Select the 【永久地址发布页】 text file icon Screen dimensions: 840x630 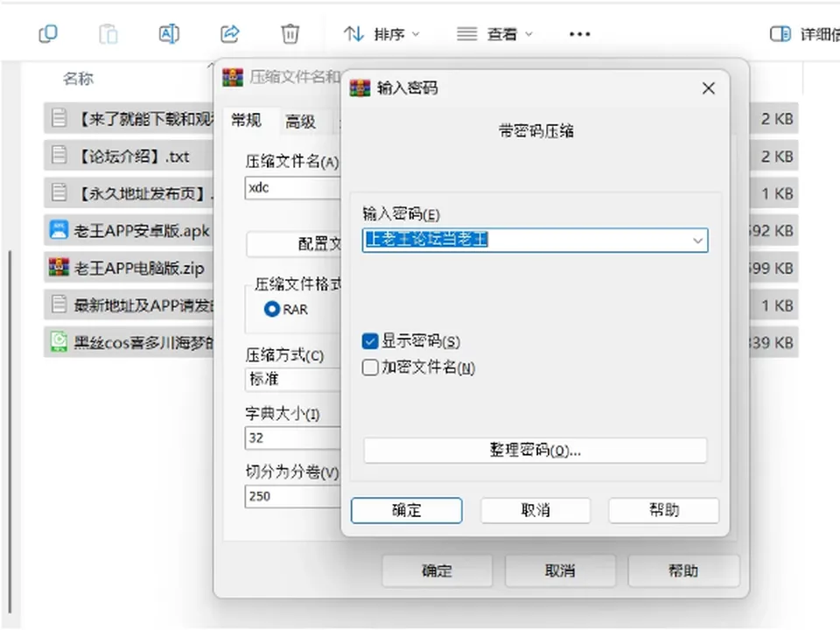pyautogui.click(x=59, y=192)
